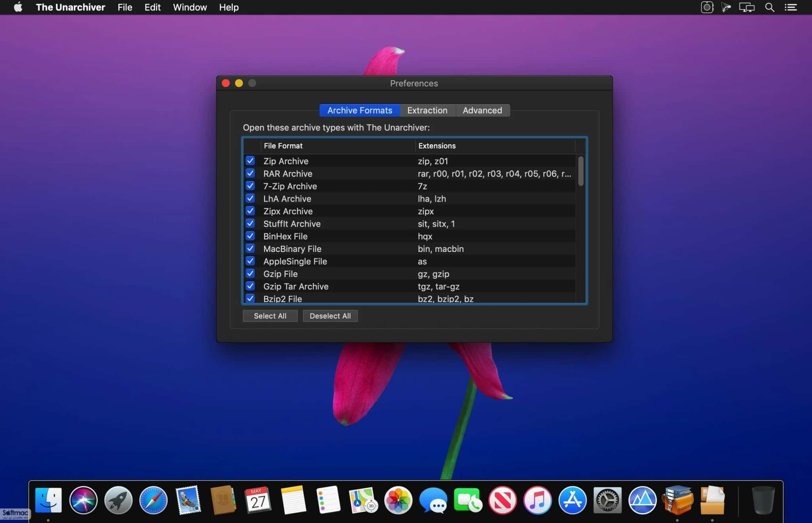This screenshot has height=523, width=812.
Task: Open Music app in Dock
Action: coord(538,500)
